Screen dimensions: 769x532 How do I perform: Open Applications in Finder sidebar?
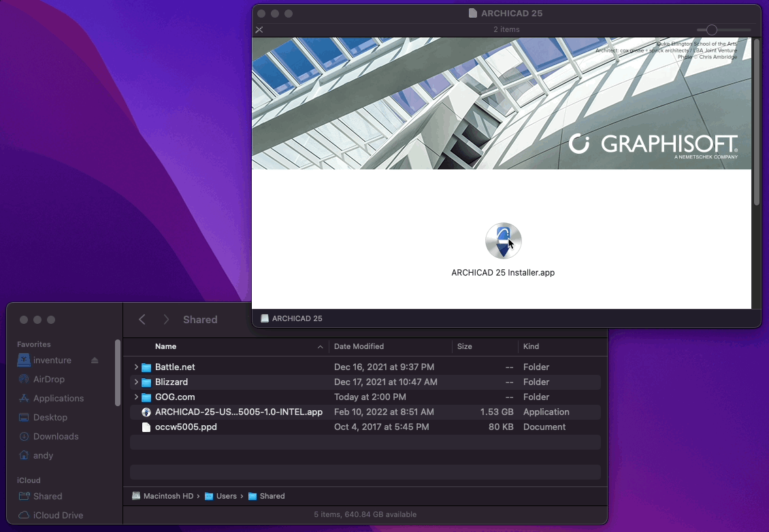click(x=58, y=398)
